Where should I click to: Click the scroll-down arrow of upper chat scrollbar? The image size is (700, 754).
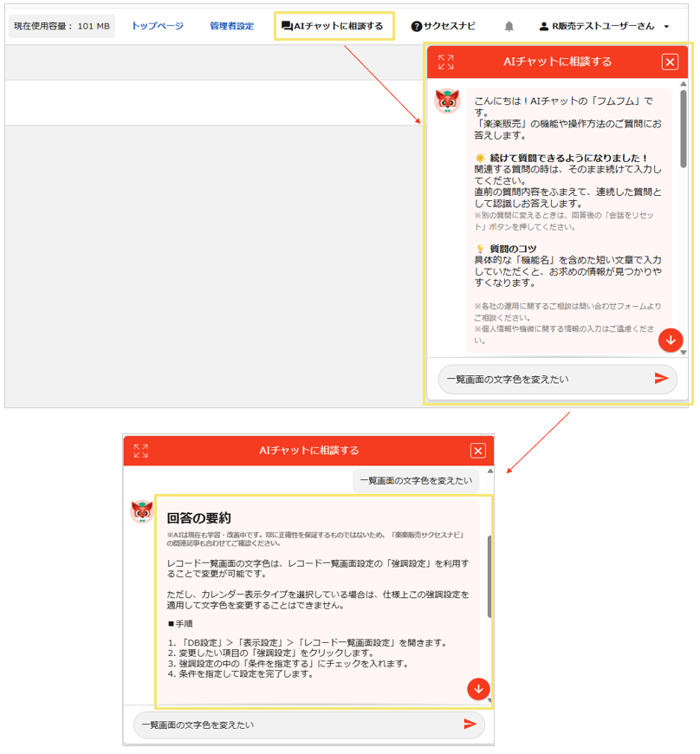click(x=684, y=353)
